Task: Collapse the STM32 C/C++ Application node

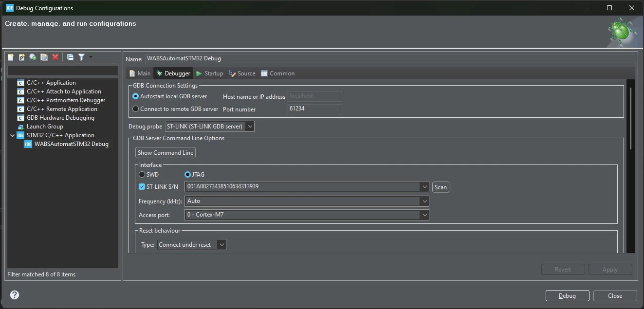Action: (13, 135)
